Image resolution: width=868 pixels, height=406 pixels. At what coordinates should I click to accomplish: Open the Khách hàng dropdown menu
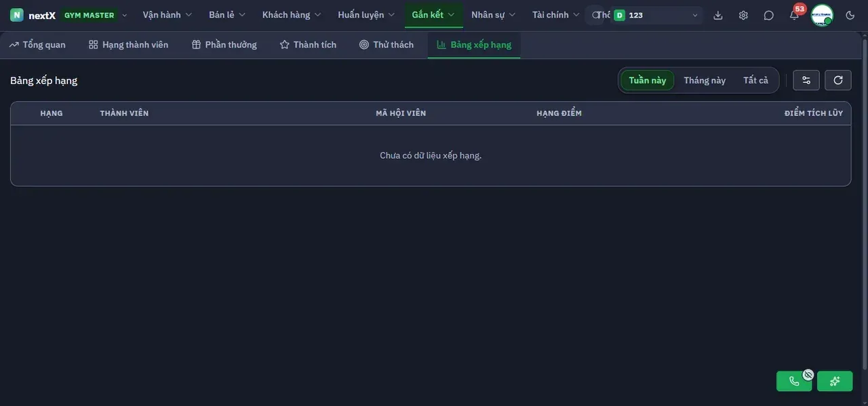click(x=292, y=15)
